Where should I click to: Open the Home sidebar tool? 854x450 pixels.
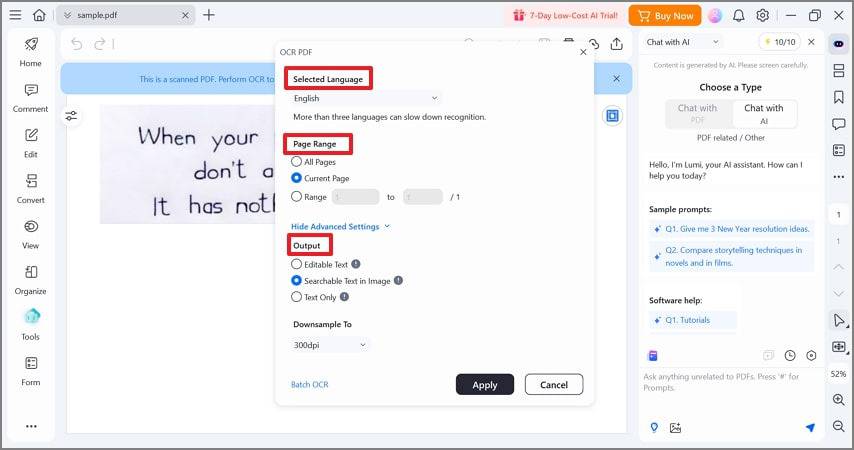(30, 52)
